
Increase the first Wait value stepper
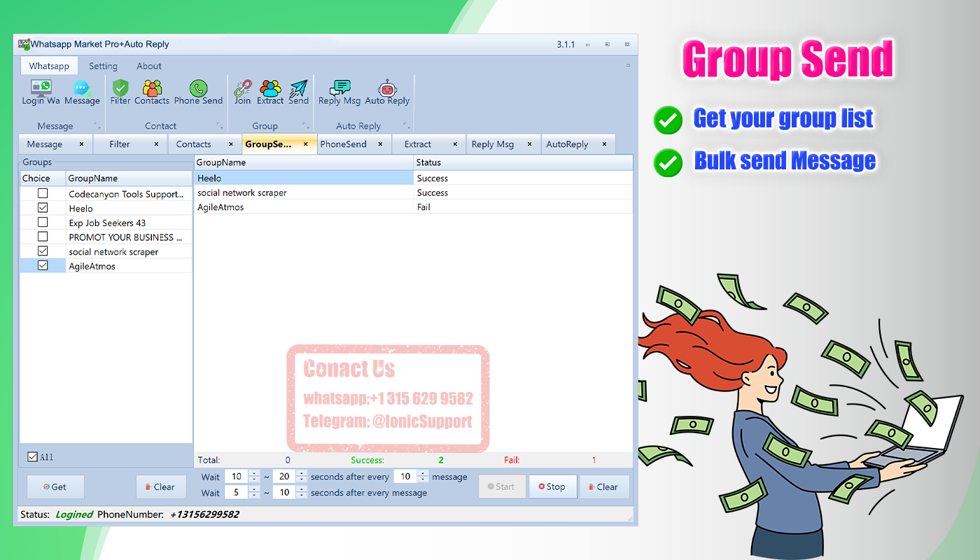coord(254,473)
